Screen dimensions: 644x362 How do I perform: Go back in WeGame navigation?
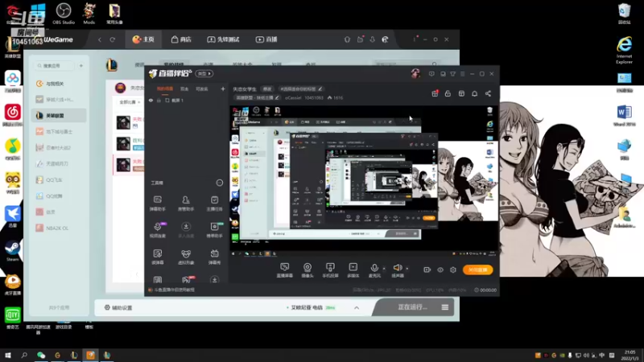click(x=100, y=39)
